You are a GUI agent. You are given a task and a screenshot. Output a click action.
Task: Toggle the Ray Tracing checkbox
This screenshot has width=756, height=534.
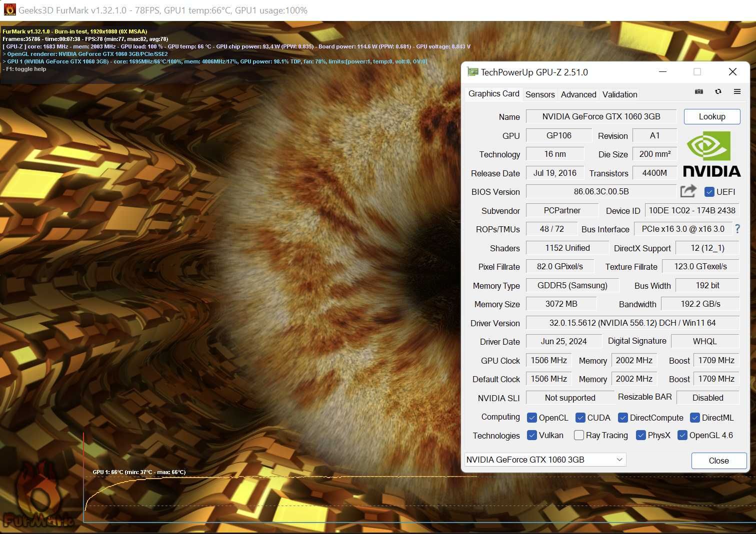coord(579,435)
